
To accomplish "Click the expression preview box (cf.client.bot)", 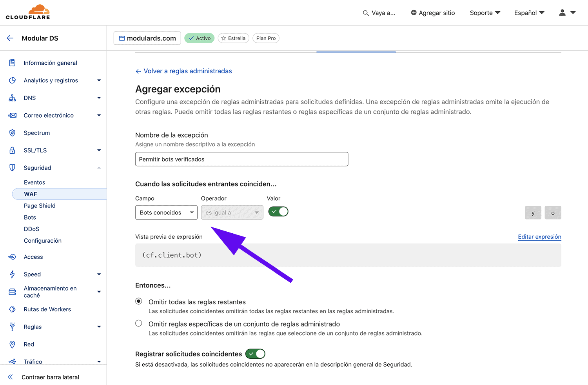I will (x=348, y=255).
